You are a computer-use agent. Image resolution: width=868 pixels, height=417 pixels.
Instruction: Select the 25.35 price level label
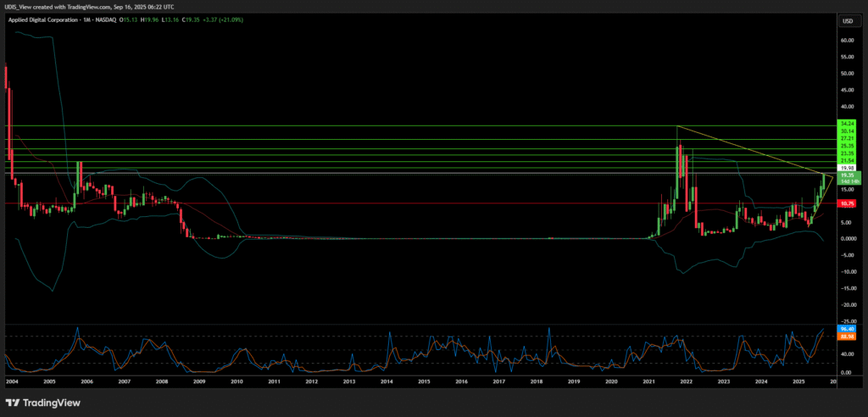pos(846,146)
